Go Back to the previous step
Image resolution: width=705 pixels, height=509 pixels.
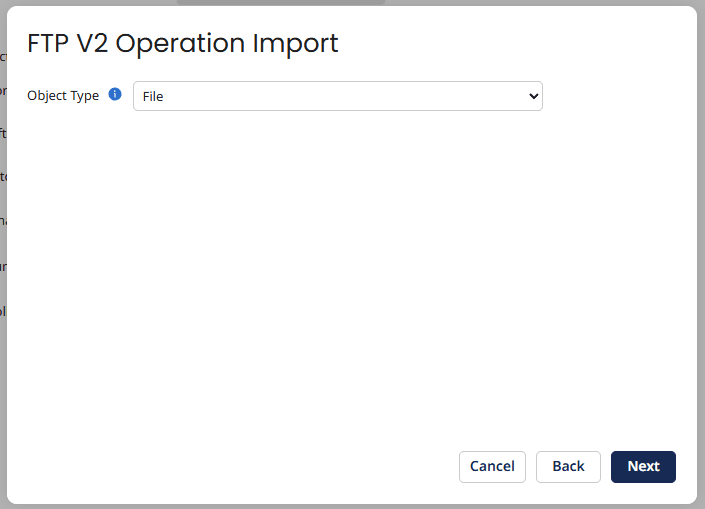(568, 466)
